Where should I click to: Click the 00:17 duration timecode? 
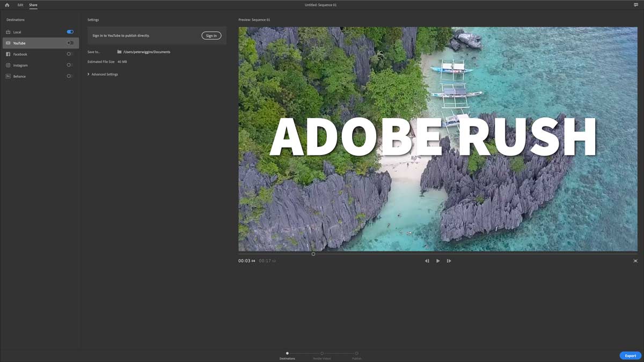[267, 261]
